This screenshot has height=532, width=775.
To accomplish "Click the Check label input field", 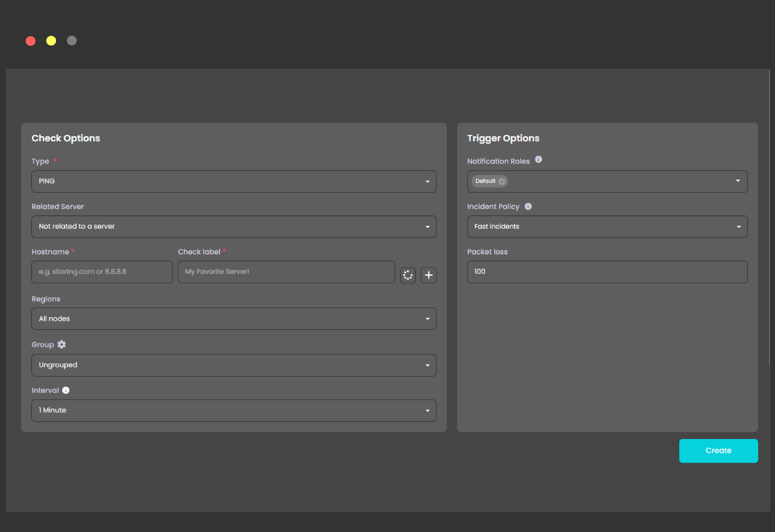I will [x=286, y=272].
